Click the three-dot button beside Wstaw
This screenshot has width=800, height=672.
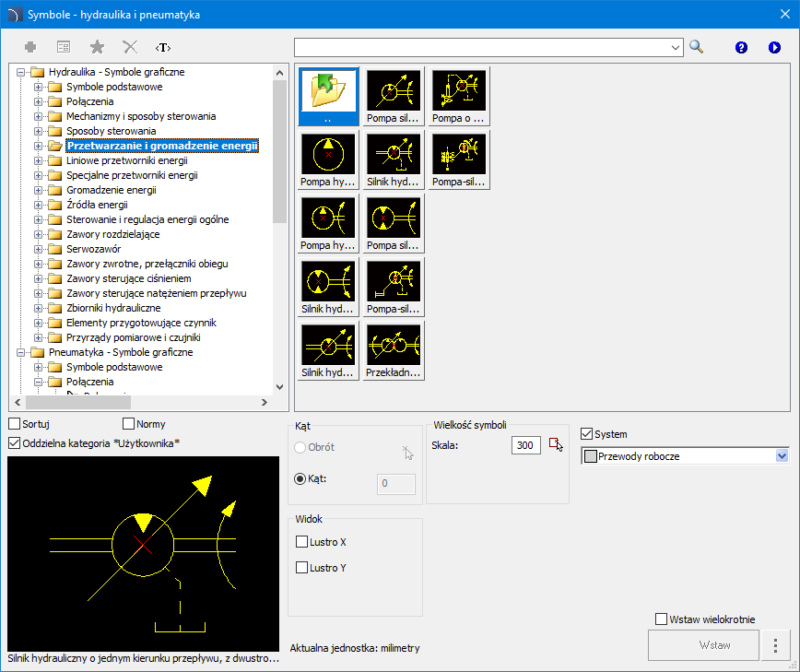(x=776, y=645)
